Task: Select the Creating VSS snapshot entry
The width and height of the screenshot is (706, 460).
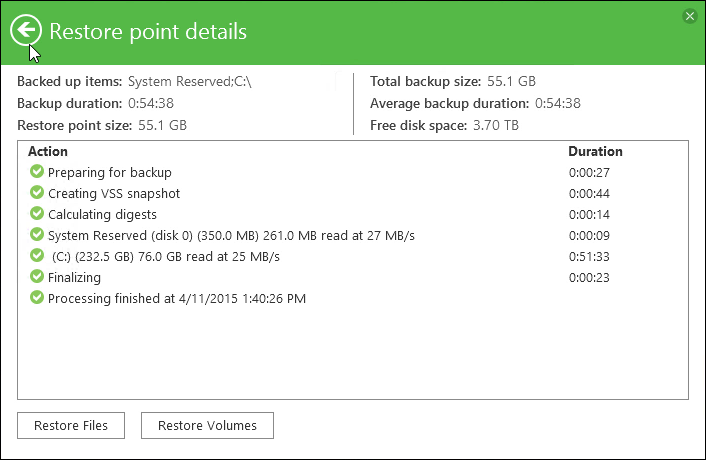Action: (x=353, y=194)
